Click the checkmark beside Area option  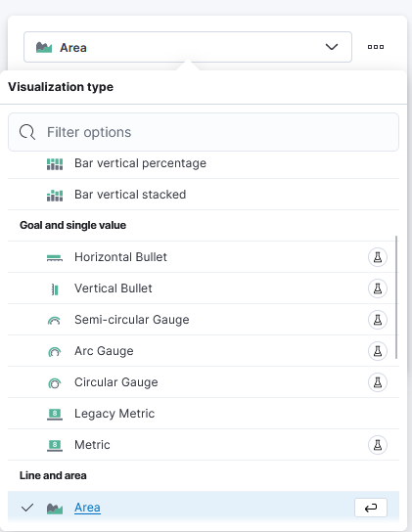pyautogui.click(x=27, y=508)
